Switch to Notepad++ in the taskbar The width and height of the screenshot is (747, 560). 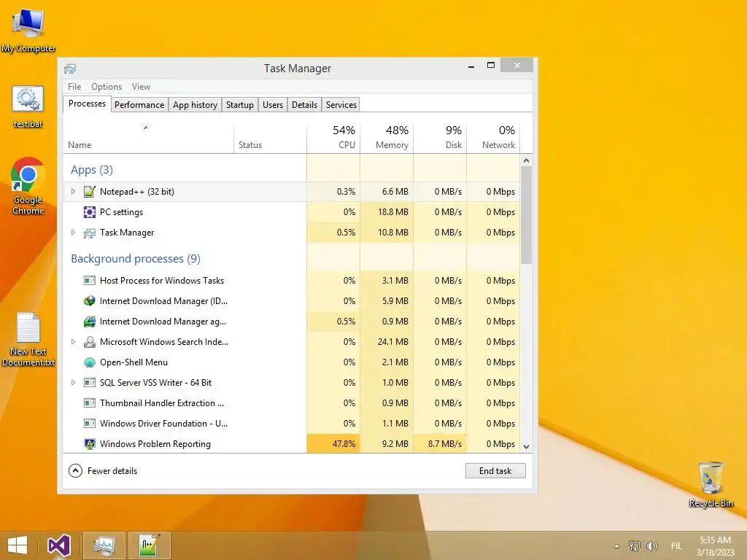pyautogui.click(x=149, y=545)
